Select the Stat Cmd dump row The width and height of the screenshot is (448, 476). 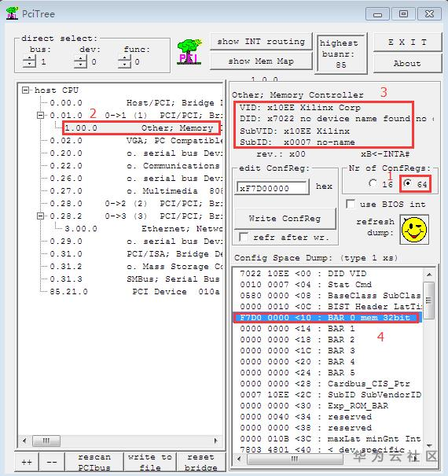328,285
